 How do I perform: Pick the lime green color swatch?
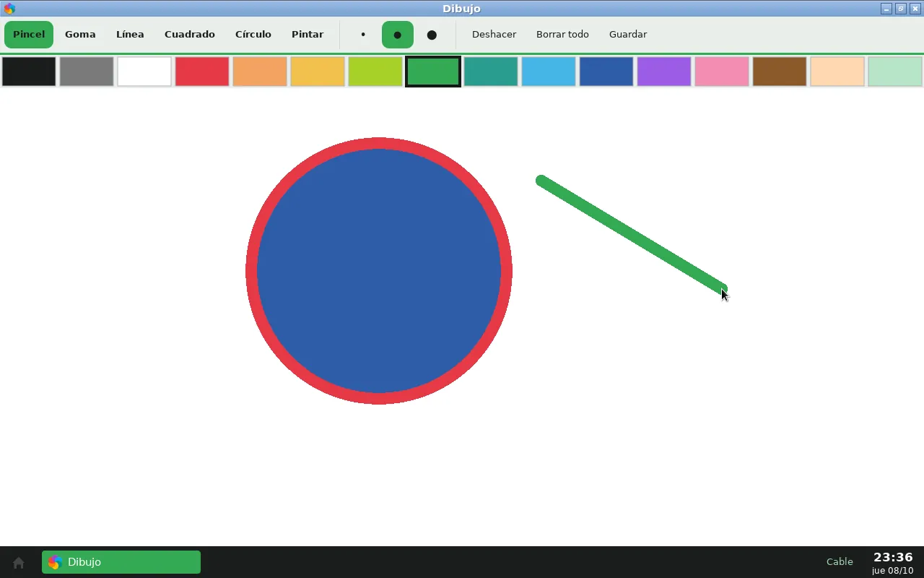(x=375, y=72)
